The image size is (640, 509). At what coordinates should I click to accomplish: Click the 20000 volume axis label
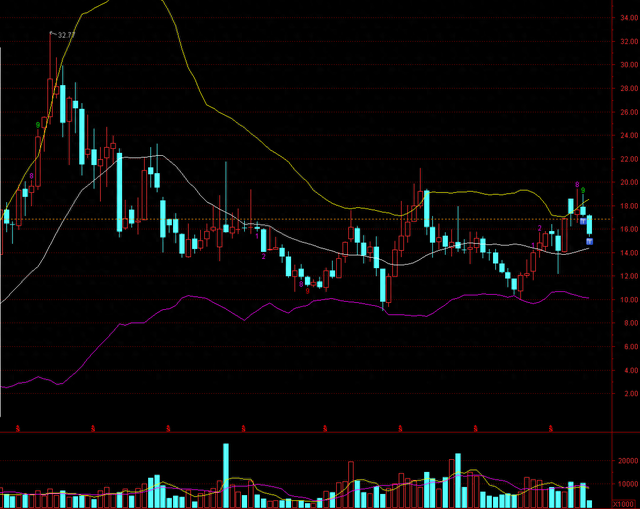[629, 461]
